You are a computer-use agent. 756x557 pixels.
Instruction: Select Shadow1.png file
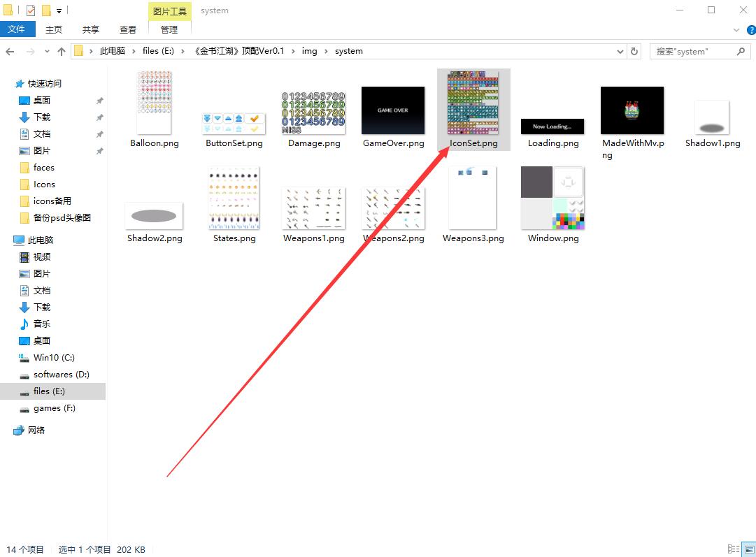[712, 118]
